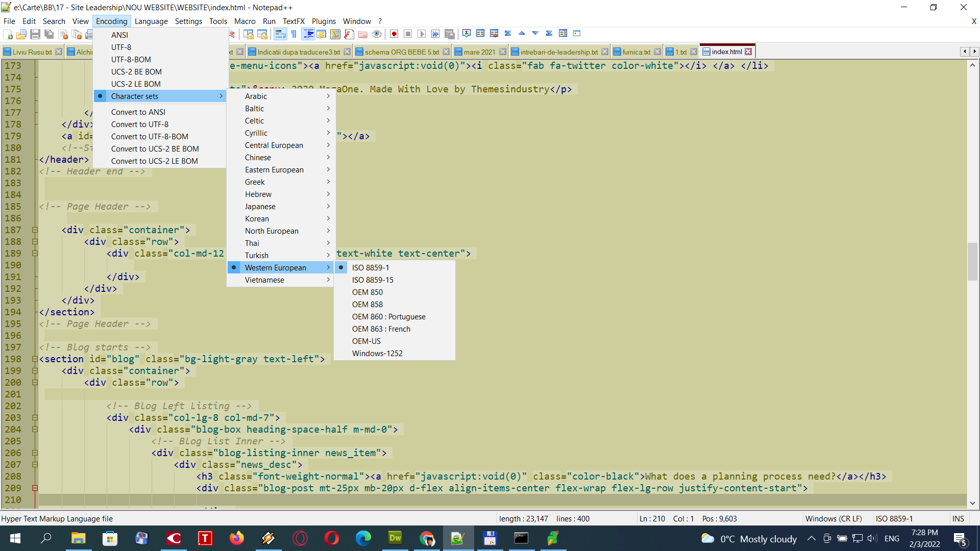Switch to the schema ORG BEBE 5.txt tab
Screen dimensions: 980x551
tap(402, 52)
